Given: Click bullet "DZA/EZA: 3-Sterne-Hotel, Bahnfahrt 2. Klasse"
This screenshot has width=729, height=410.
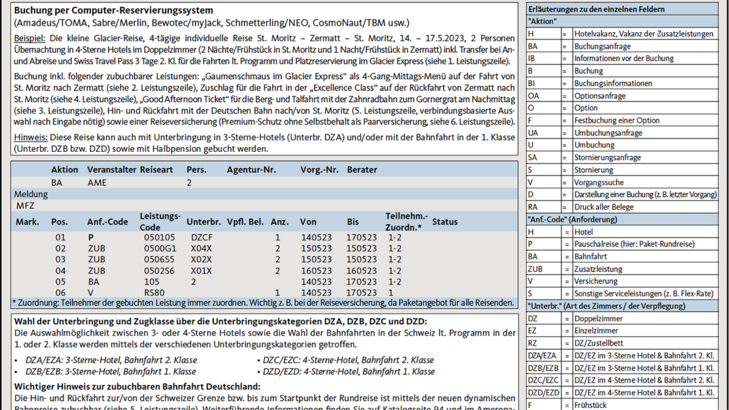Looking at the screenshot, I should point(111,360).
